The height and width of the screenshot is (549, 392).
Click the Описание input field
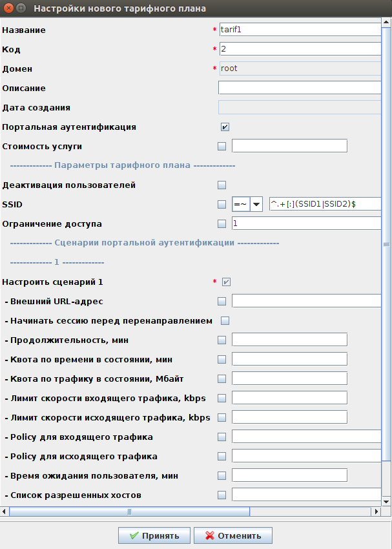[x=300, y=88]
